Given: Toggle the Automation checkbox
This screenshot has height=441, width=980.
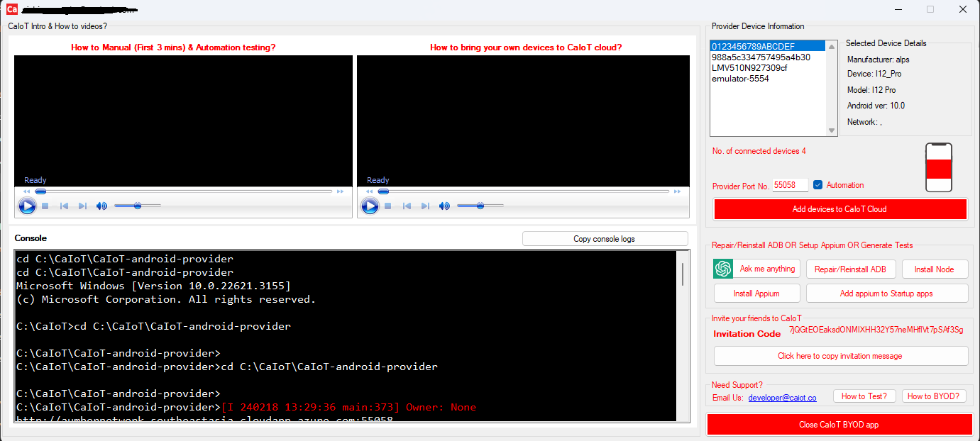Looking at the screenshot, I should coord(818,185).
